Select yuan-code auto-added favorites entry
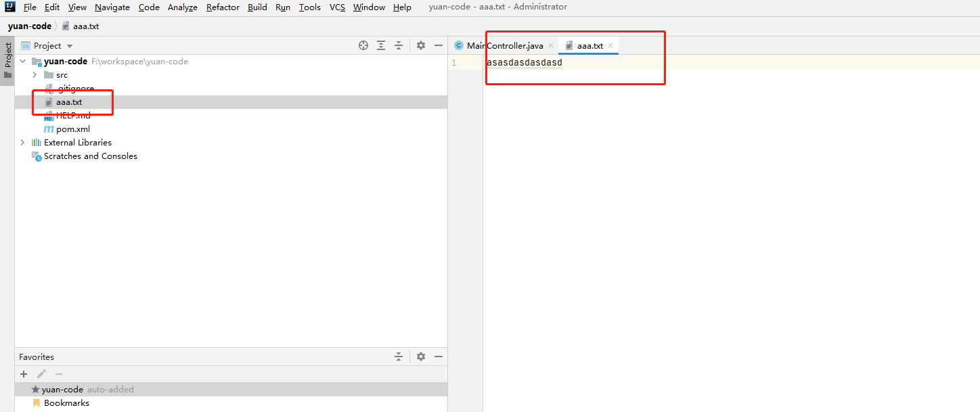The height and width of the screenshot is (412, 980). [231, 390]
